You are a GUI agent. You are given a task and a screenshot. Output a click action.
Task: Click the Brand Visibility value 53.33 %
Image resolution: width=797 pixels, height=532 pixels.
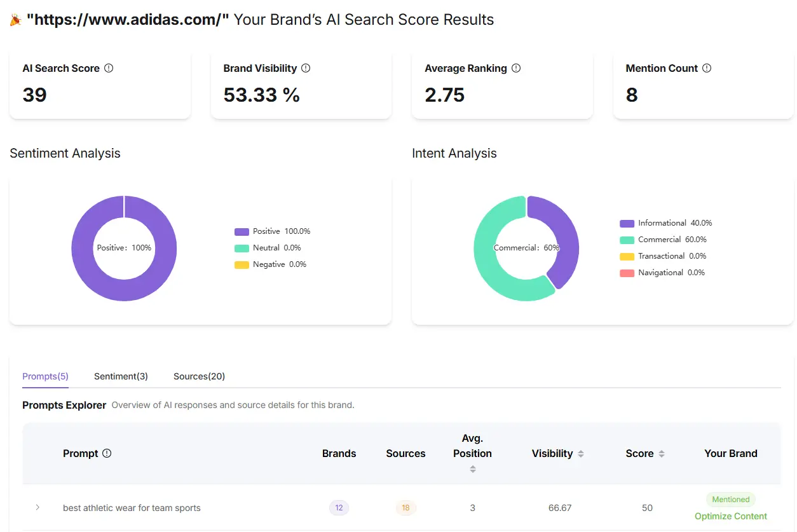point(262,95)
